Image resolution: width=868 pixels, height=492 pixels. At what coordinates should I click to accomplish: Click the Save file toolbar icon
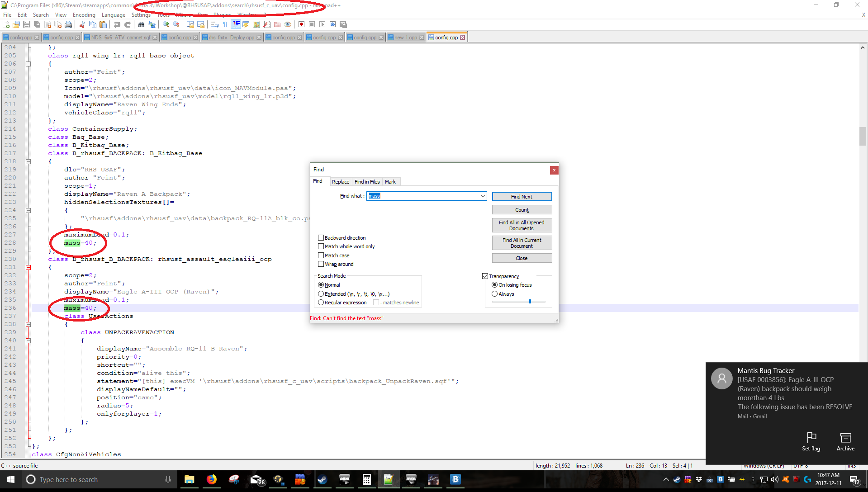pos(27,24)
